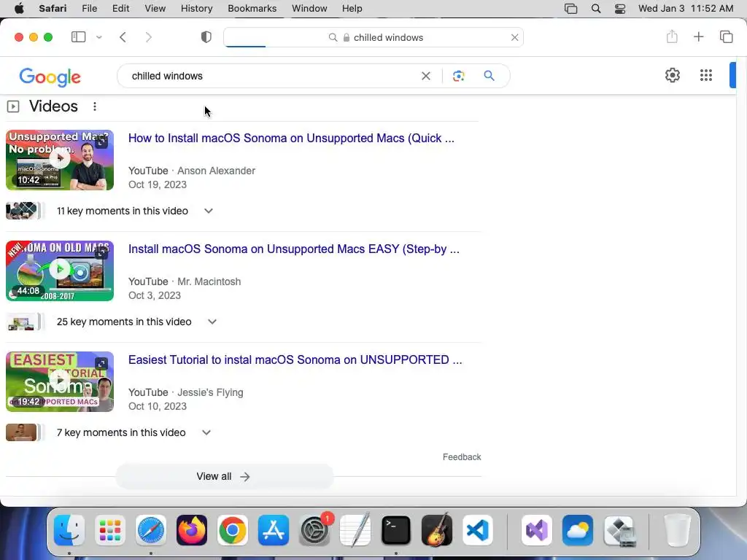Go to the Google home logo
The image size is (747, 560).
[50, 77]
